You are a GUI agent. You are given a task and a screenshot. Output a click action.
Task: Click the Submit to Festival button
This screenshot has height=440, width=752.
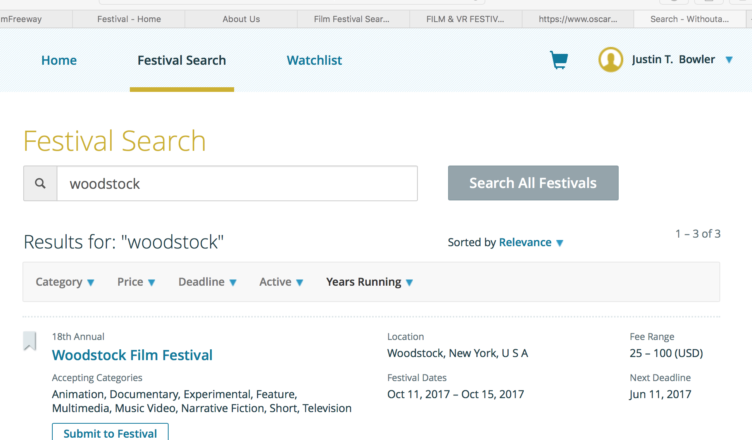pos(110,432)
